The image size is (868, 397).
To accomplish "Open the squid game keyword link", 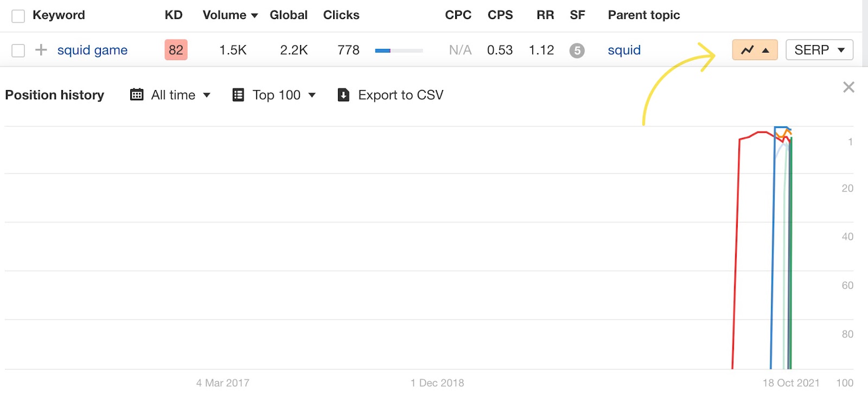I will pyautogui.click(x=92, y=50).
